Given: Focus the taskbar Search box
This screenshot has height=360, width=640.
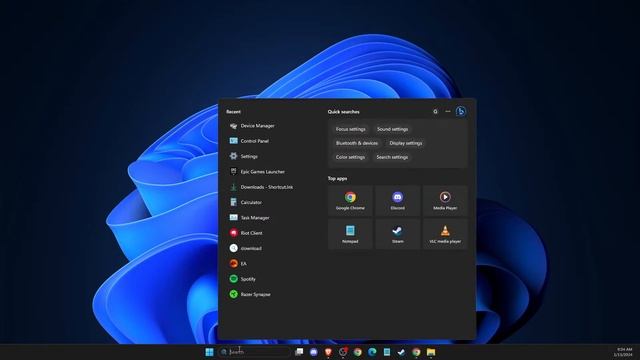Looking at the screenshot, I should coord(255,352).
